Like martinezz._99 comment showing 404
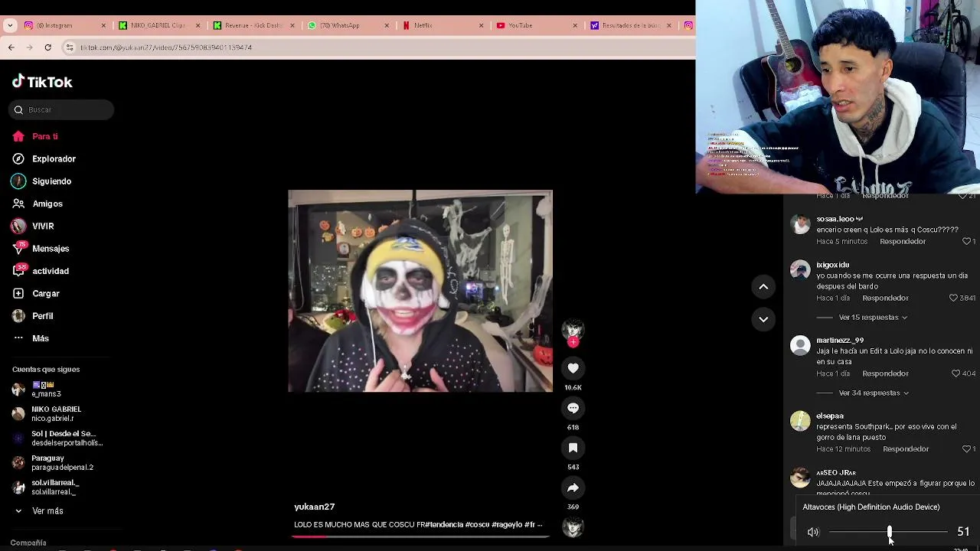 pos(955,373)
